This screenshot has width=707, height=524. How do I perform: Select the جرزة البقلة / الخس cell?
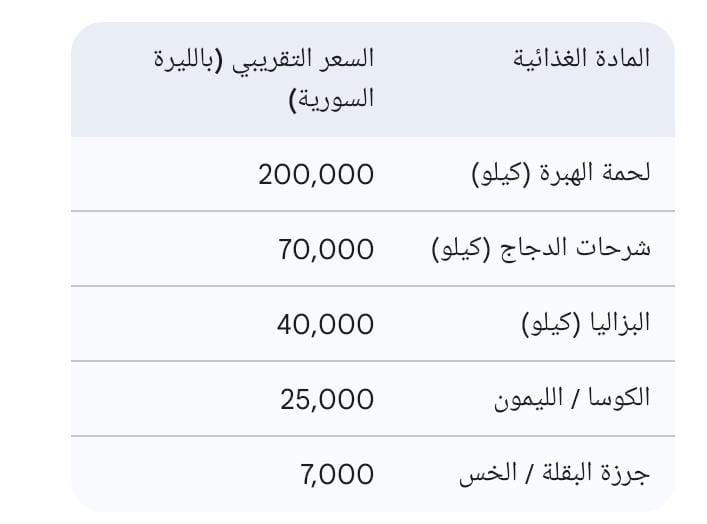pyautogui.click(x=554, y=473)
